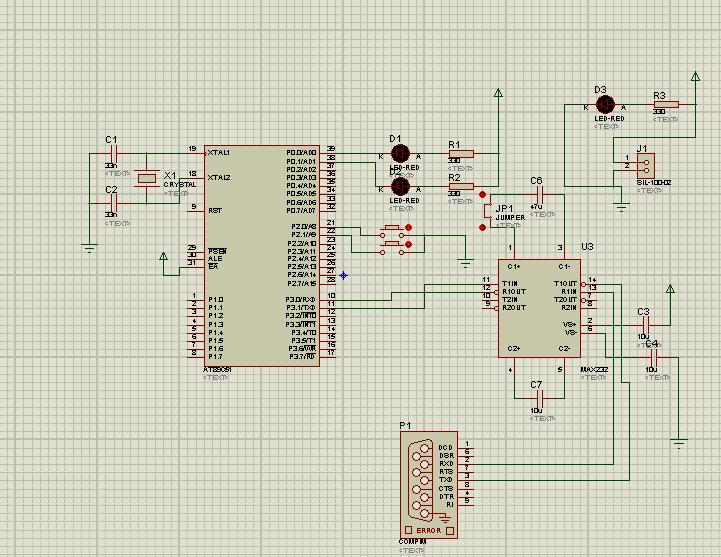
Task: Click upper red dot of JP1 jumper
Action: (x=482, y=195)
